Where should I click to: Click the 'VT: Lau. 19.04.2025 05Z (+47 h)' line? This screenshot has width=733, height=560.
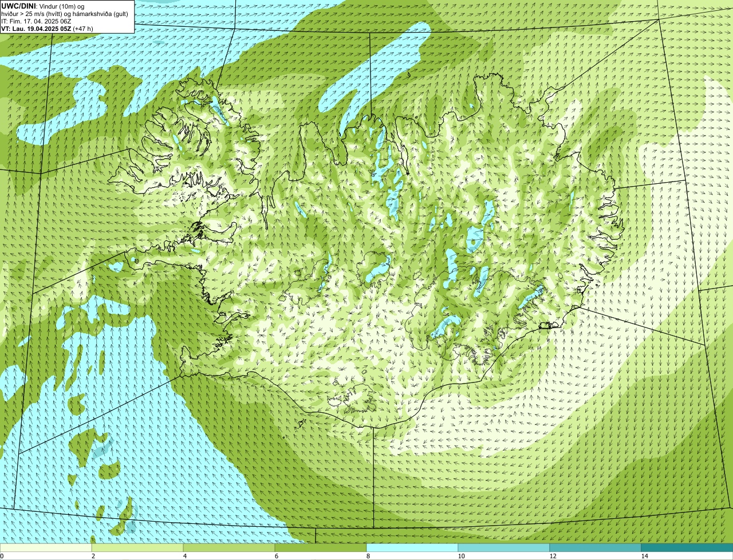click(48, 28)
